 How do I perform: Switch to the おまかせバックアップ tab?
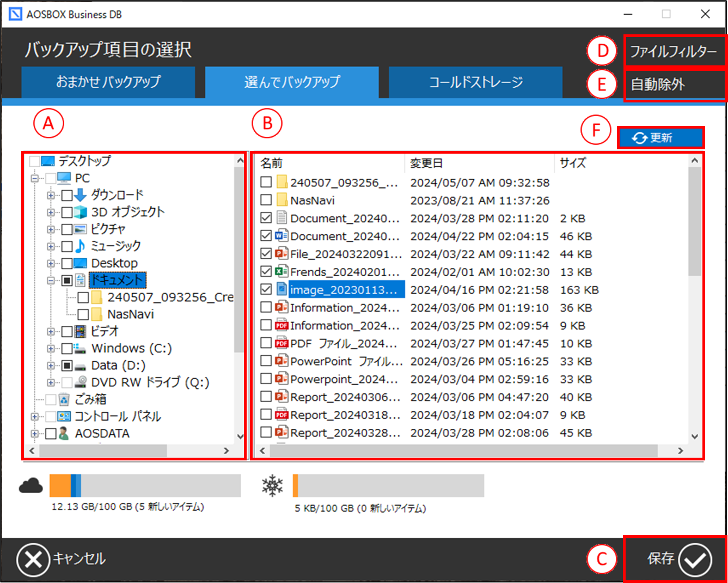108,82
